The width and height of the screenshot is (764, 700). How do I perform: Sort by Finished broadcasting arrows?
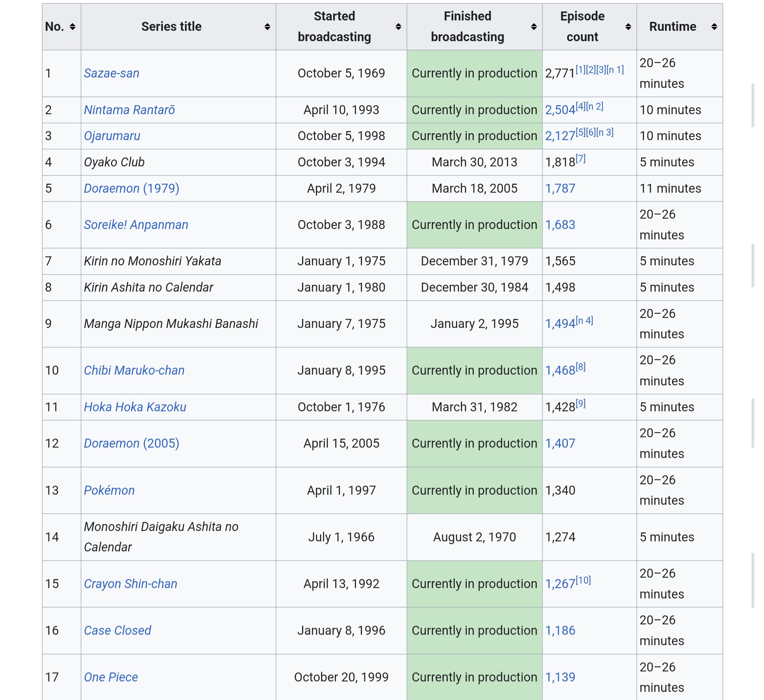pyautogui.click(x=534, y=27)
